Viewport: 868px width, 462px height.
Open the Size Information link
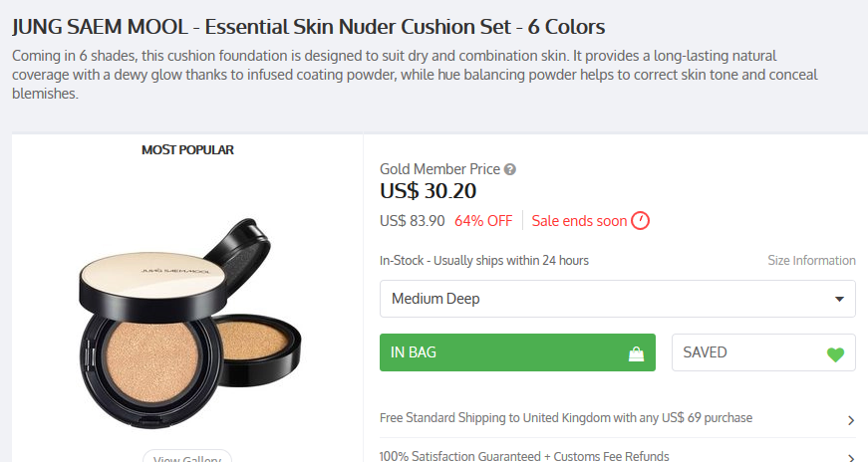811,261
